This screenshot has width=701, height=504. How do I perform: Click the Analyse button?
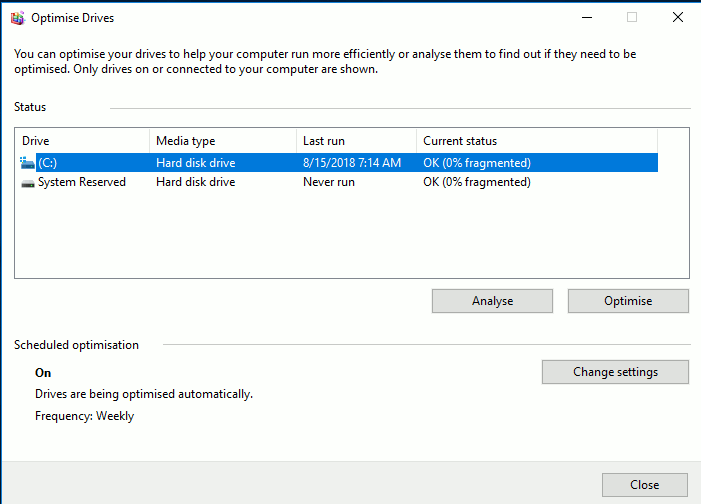(x=492, y=301)
